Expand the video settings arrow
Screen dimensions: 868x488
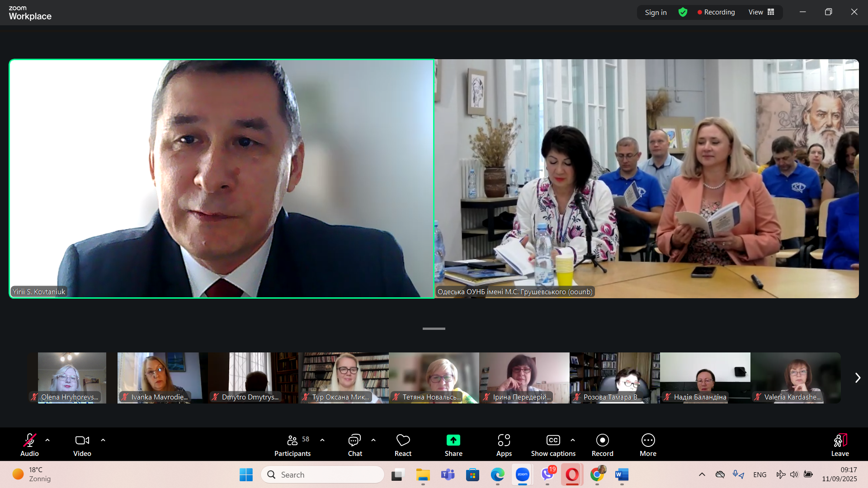point(103,440)
